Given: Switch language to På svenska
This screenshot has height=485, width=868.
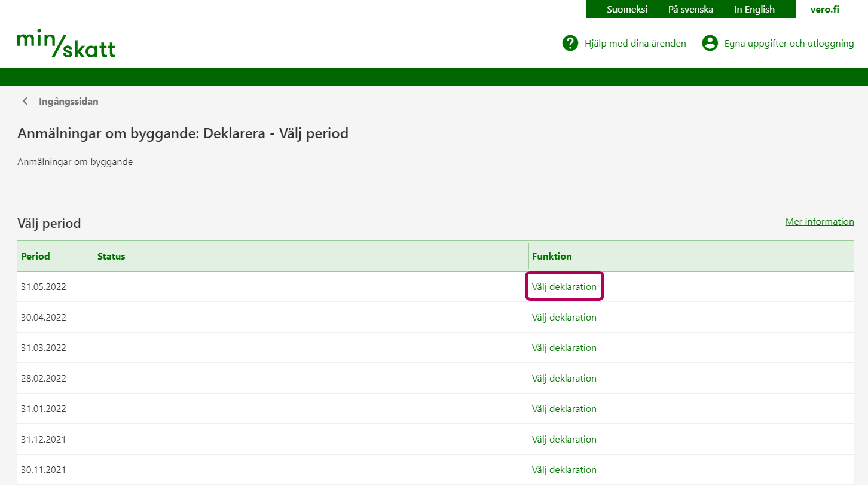Looking at the screenshot, I should coord(690,10).
